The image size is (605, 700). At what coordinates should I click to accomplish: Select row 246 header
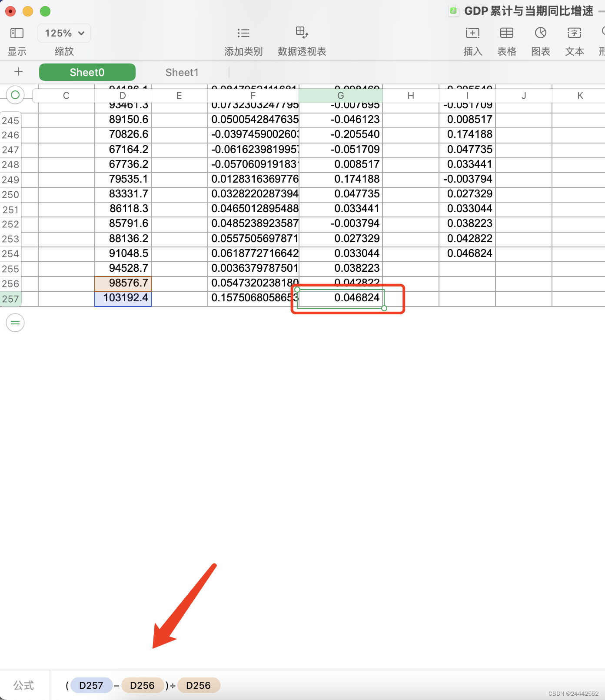[10, 135]
